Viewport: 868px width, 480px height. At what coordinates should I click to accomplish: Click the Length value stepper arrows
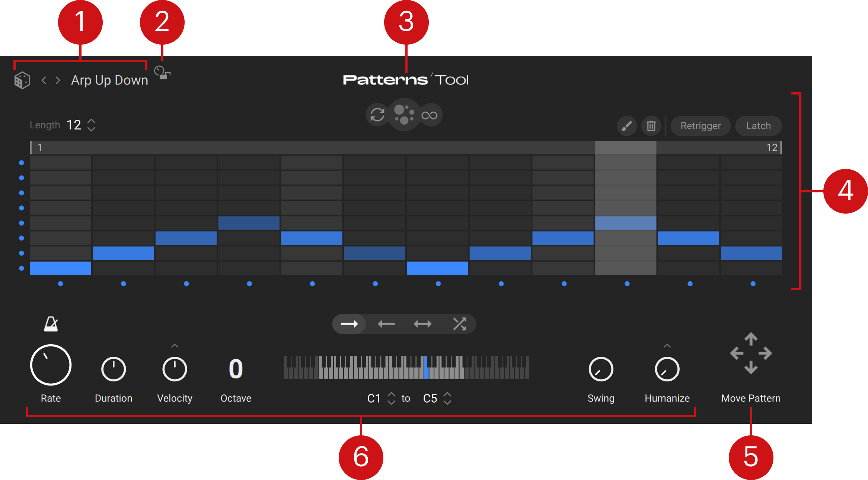click(91, 125)
